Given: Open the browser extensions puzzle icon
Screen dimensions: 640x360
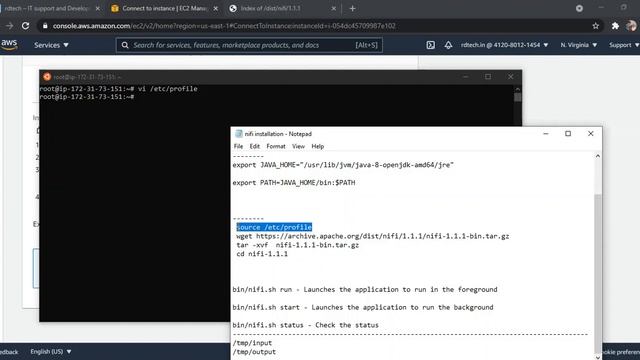Looking at the screenshot, I should pyautogui.click(x=615, y=26).
